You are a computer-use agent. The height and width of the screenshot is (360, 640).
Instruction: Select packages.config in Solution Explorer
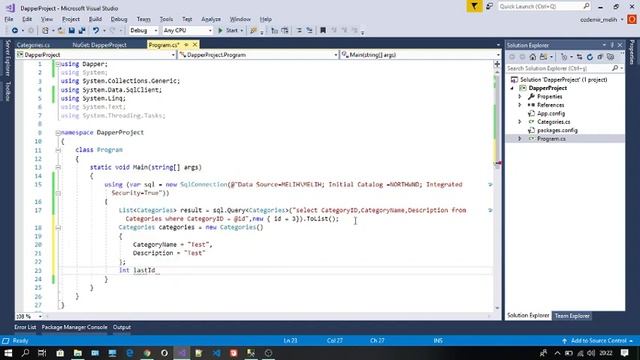557,131
